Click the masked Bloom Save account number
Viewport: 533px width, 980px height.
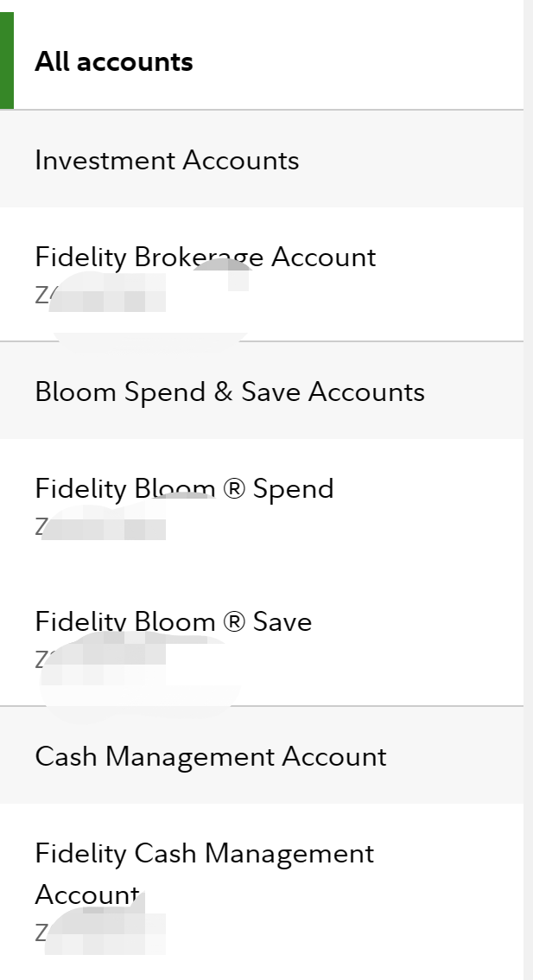102,659
